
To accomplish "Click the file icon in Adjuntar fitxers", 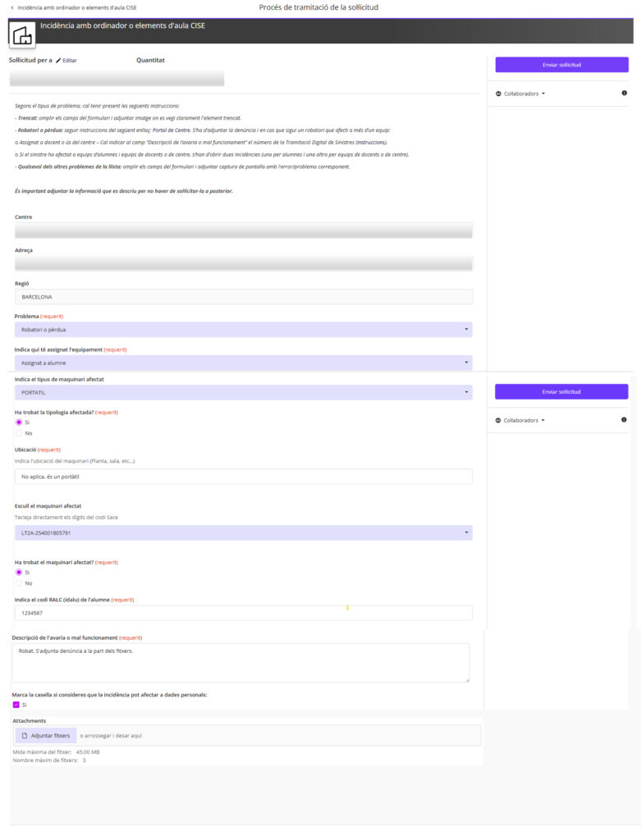I will (x=25, y=736).
